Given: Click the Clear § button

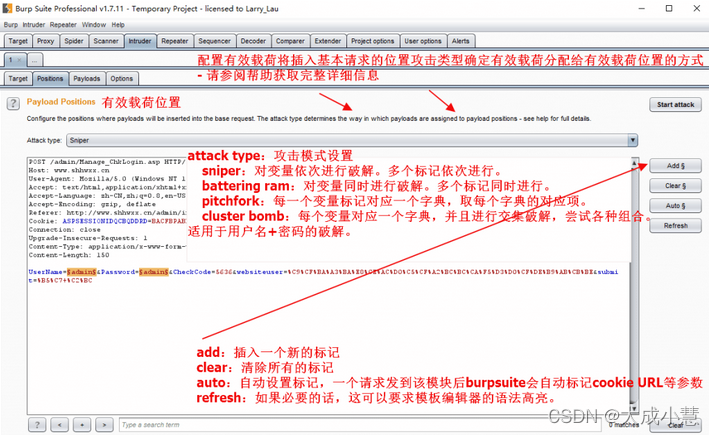Looking at the screenshot, I should pos(675,186).
